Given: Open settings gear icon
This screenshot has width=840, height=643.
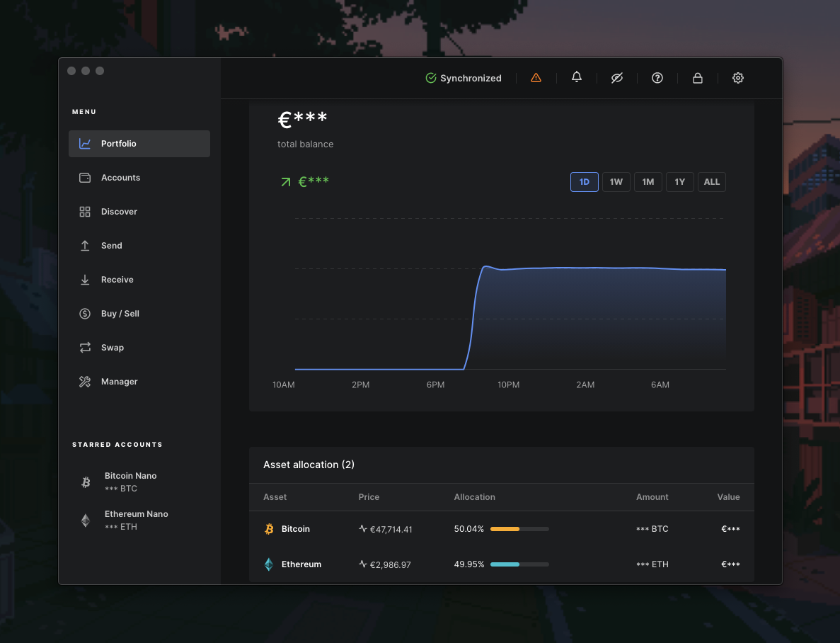Looking at the screenshot, I should point(738,78).
